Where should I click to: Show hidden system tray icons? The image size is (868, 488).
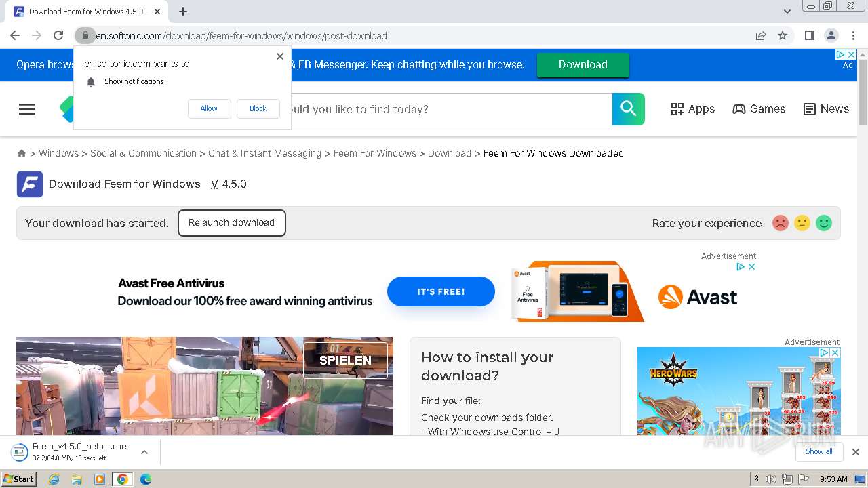click(756, 479)
